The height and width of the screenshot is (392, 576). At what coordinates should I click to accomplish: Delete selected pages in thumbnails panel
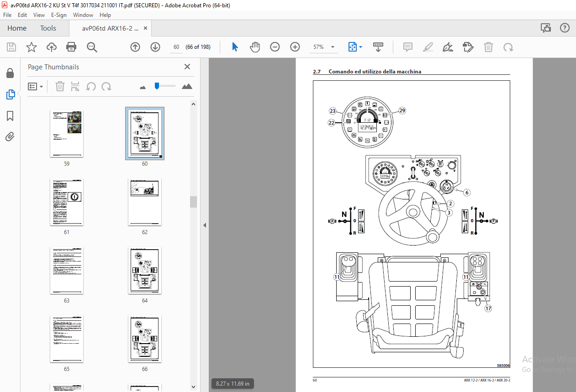60,86
